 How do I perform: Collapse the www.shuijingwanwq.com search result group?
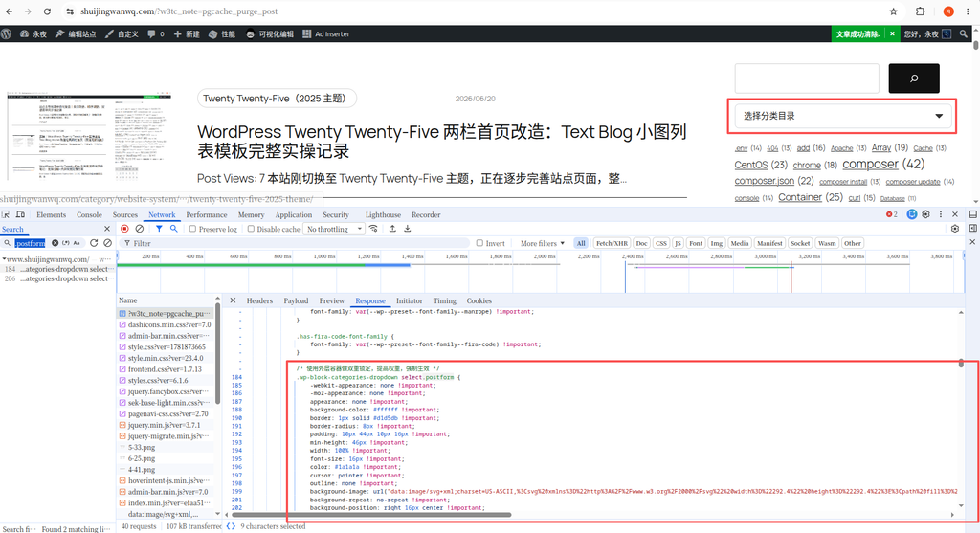tap(4, 258)
